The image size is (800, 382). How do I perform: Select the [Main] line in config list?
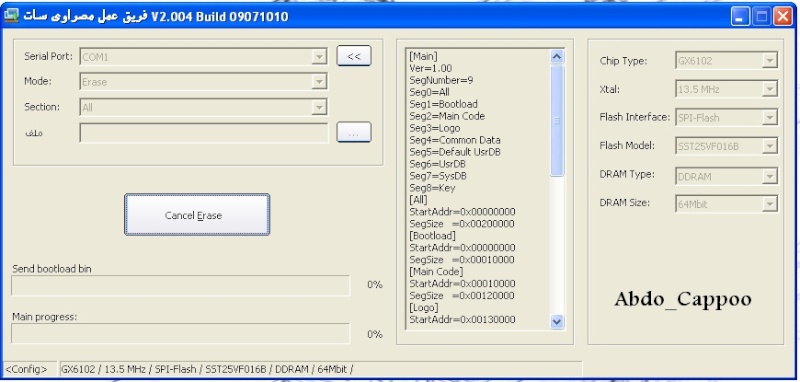point(423,56)
